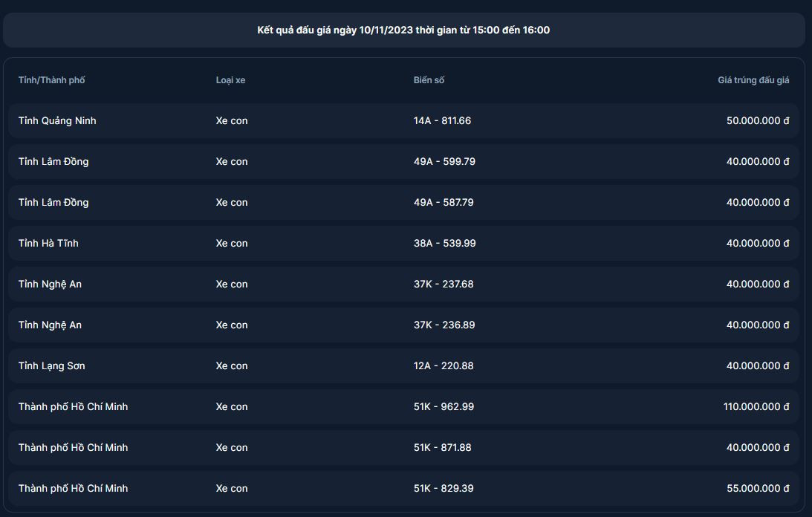This screenshot has width=812, height=517.
Task: Click the auction results title banner
Action: pyautogui.click(x=403, y=30)
